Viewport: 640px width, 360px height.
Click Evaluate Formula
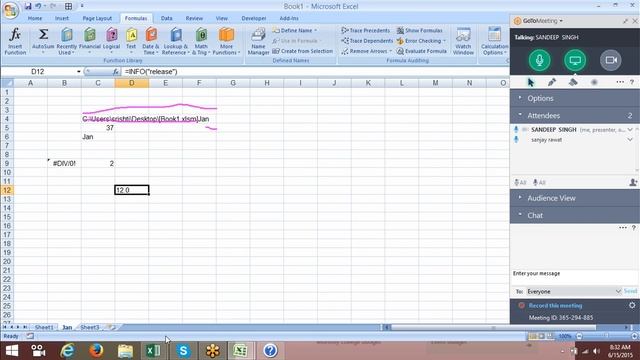(422, 51)
